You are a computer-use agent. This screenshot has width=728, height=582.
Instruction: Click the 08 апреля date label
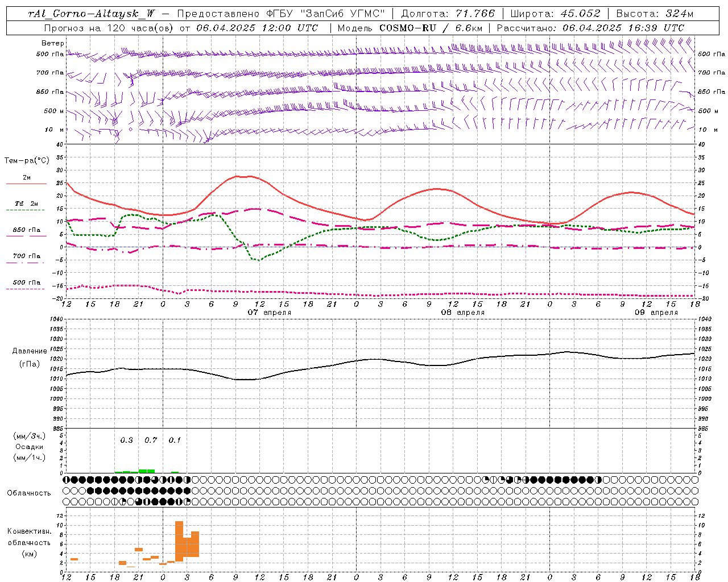tap(462, 313)
